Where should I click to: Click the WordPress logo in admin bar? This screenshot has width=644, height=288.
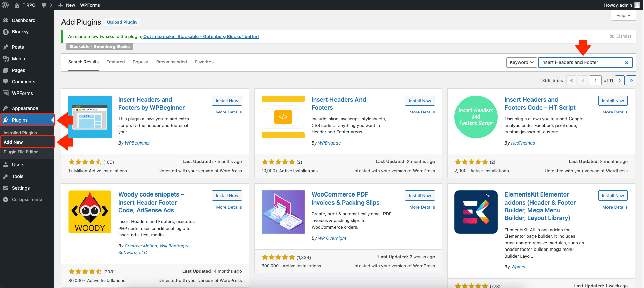(x=5, y=5)
